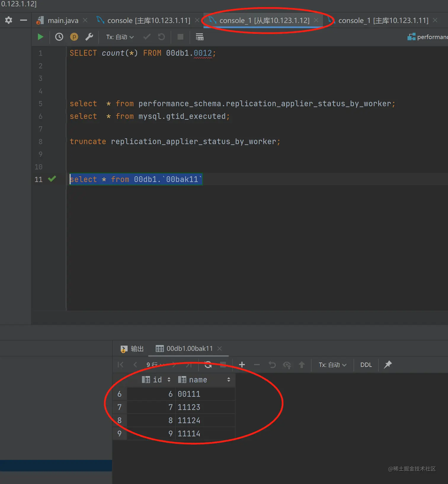Open the query history clock
The width and height of the screenshot is (448, 484).
(59, 37)
